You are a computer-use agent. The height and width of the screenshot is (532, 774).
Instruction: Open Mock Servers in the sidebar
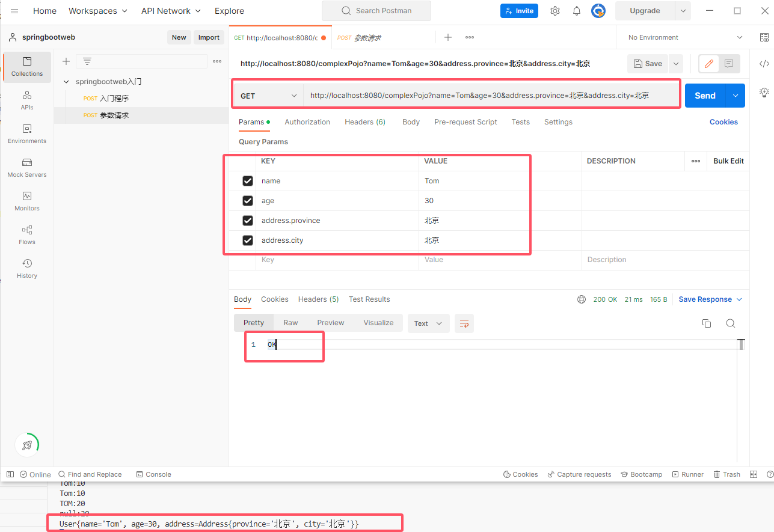27,168
